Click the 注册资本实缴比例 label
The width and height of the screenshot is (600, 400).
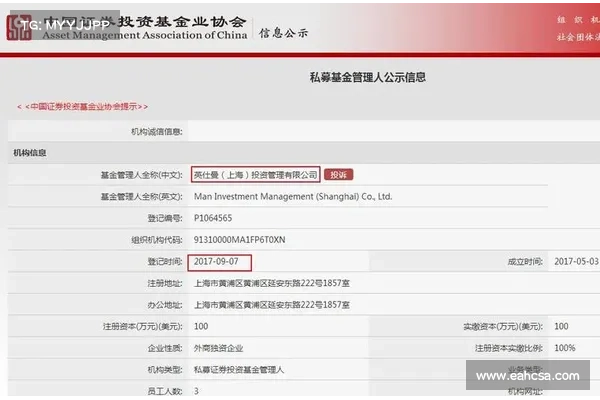[x=509, y=348]
